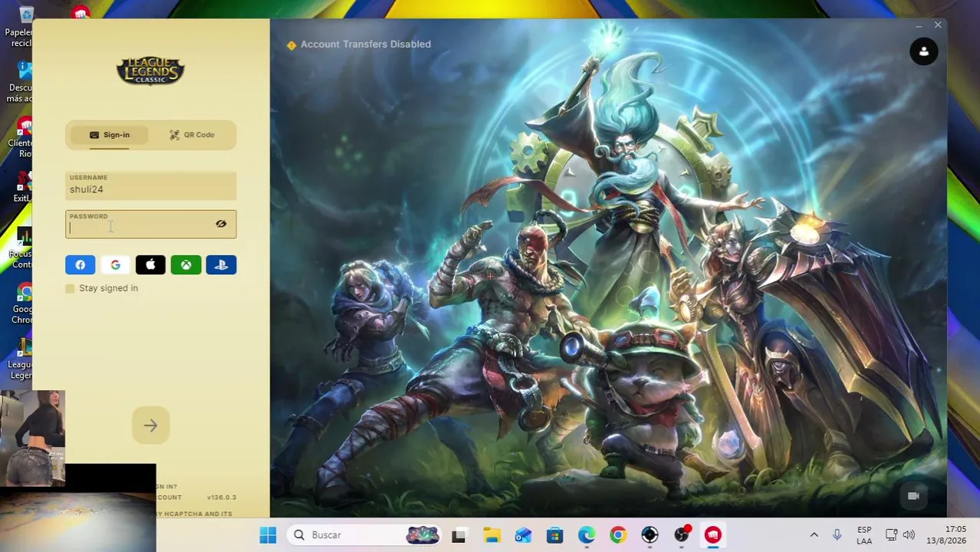Image resolution: width=980 pixels, height=552 pixels.
Task: Click the webcam overlay thumbnail
Action: click(32, 439)
